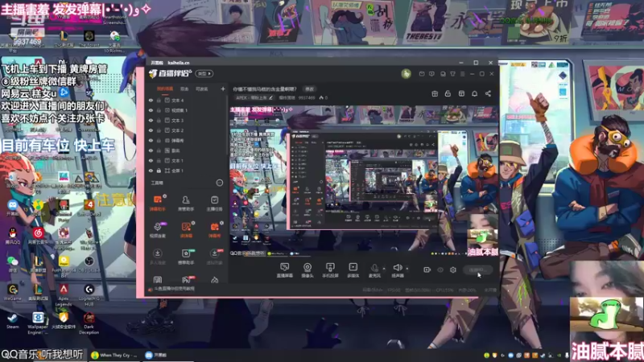Add a 手机投屏 phone-cast source
The width and height of the screenshot is (644, 362).
pyautogui.click(x=330, y=270)
